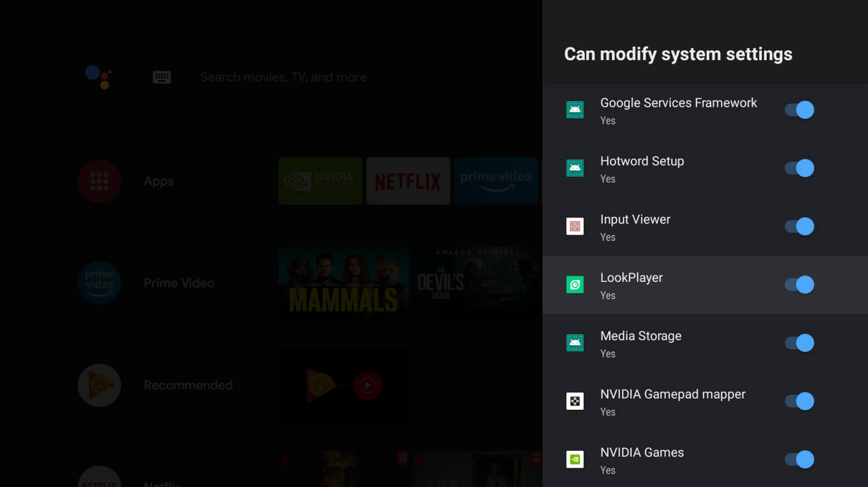Disable system settings access for Google Services Framework

(x=799, y=110)
